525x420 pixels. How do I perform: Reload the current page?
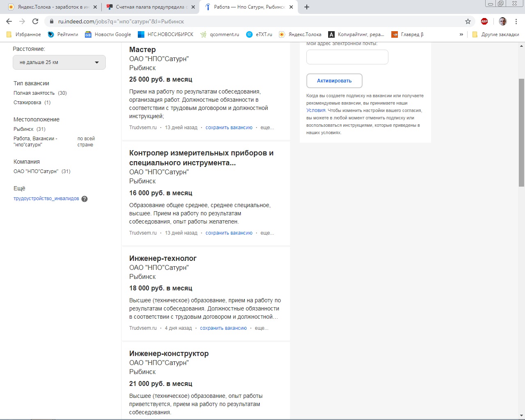coord(35,21)
